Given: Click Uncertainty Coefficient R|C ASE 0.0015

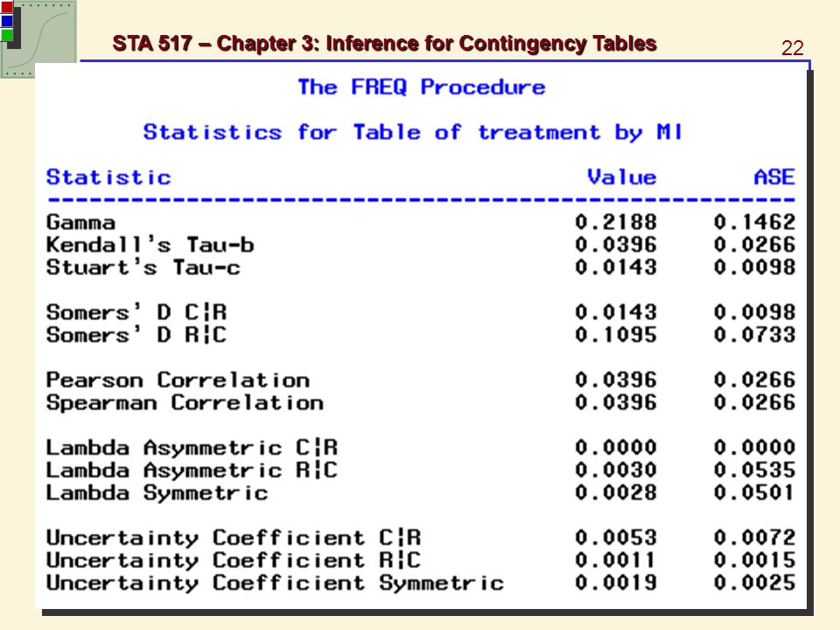Looking at the screenshot, I should tap(754, 560).
